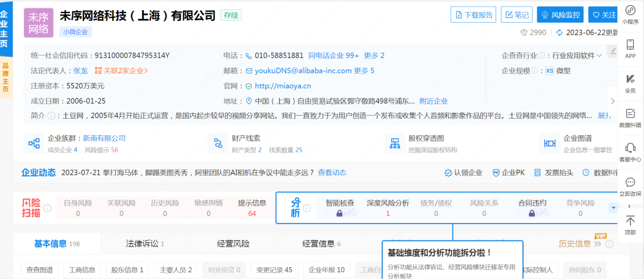Click 关注 follow button
644x279 pixels.
(x=603, y=15)
